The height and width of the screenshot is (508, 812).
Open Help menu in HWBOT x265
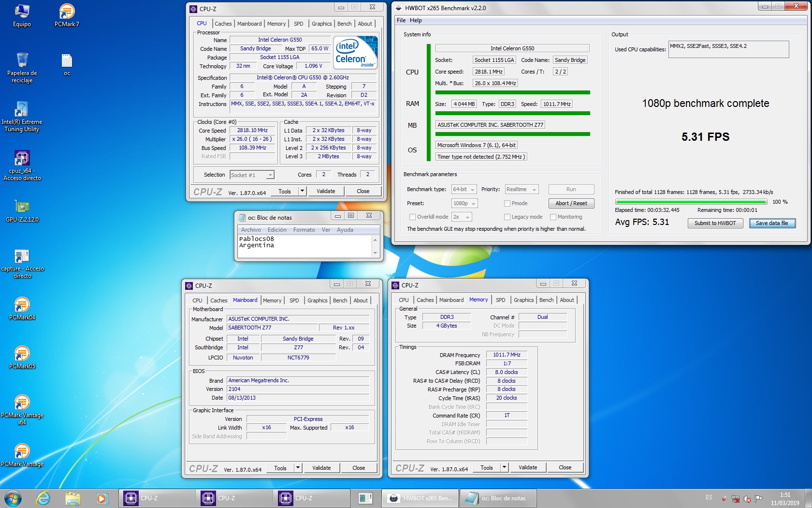point(416,20)
